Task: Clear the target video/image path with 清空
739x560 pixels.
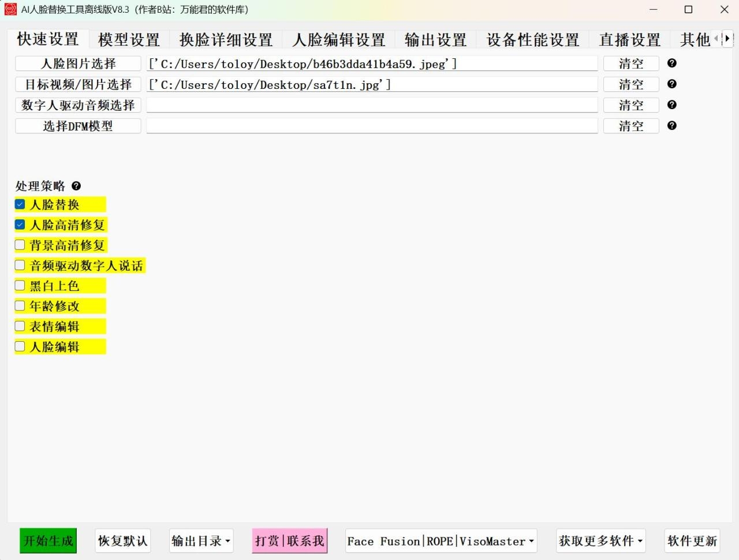Action: click(631, 84)
